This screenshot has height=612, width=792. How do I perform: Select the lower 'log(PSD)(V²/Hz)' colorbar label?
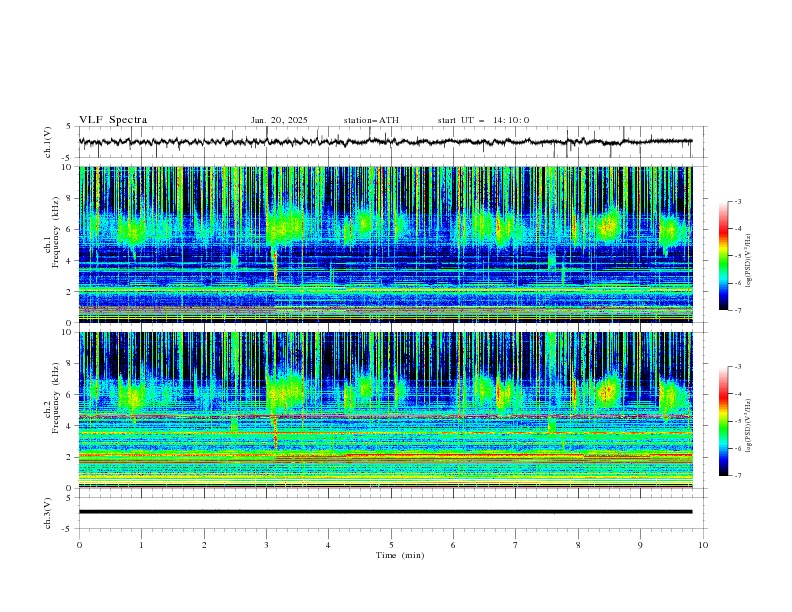pos(748,426)
